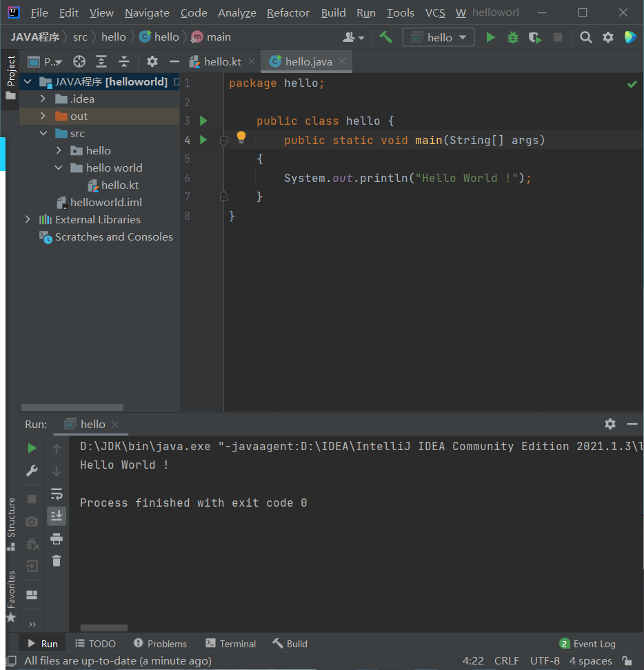Collapse the src folder

coord(43,133)
